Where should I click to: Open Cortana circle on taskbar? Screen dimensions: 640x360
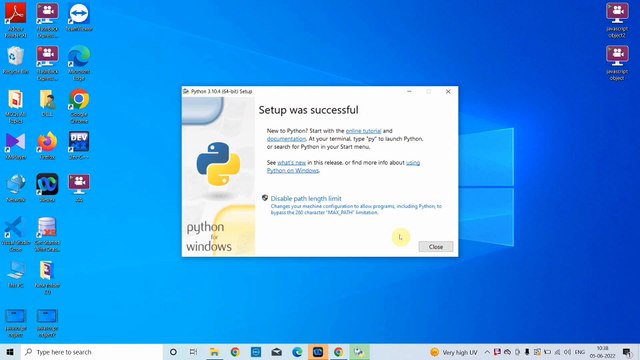coord(173,352)
